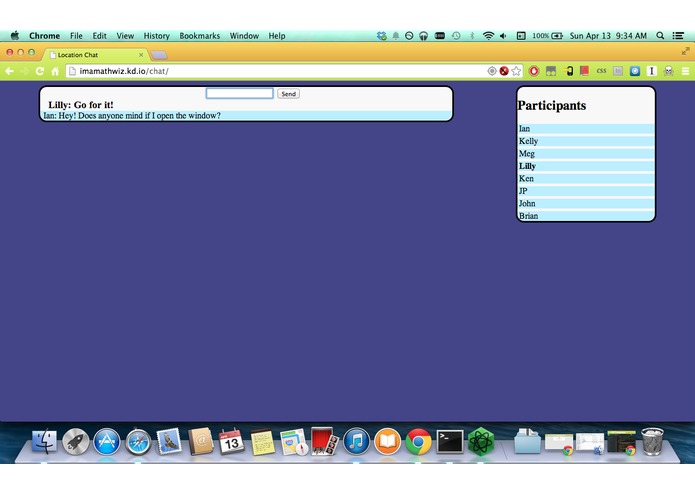Click the volume icon in menu bar
This screenshot has height=494, width=695.
pos(503,36)
